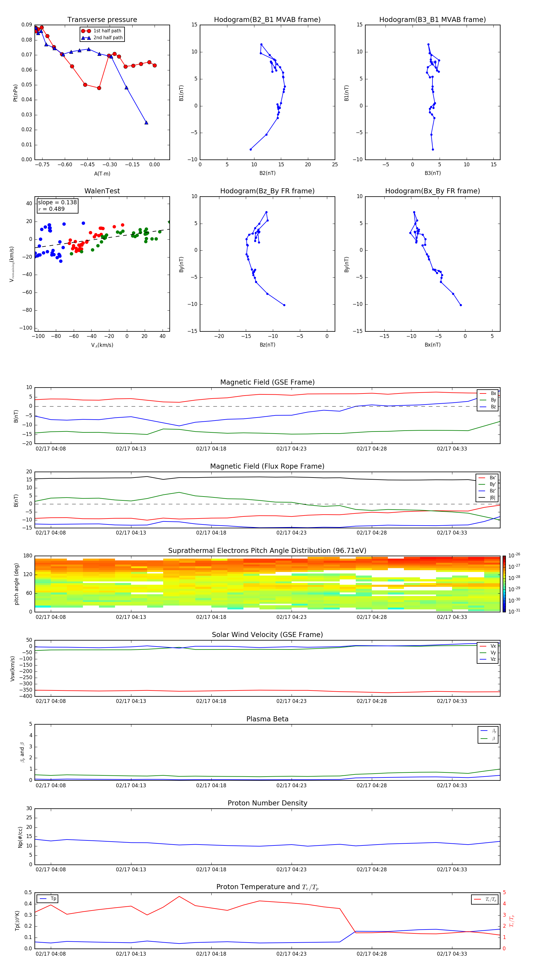This screenshot has width=535, height=980.
Task: Select '1st half path' legend entry
Action: coord(102,31)
